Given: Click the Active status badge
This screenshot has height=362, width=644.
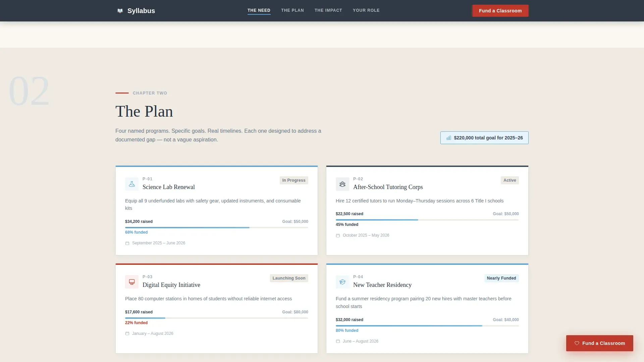Looking at the screenshot, I should click(510, 180).
